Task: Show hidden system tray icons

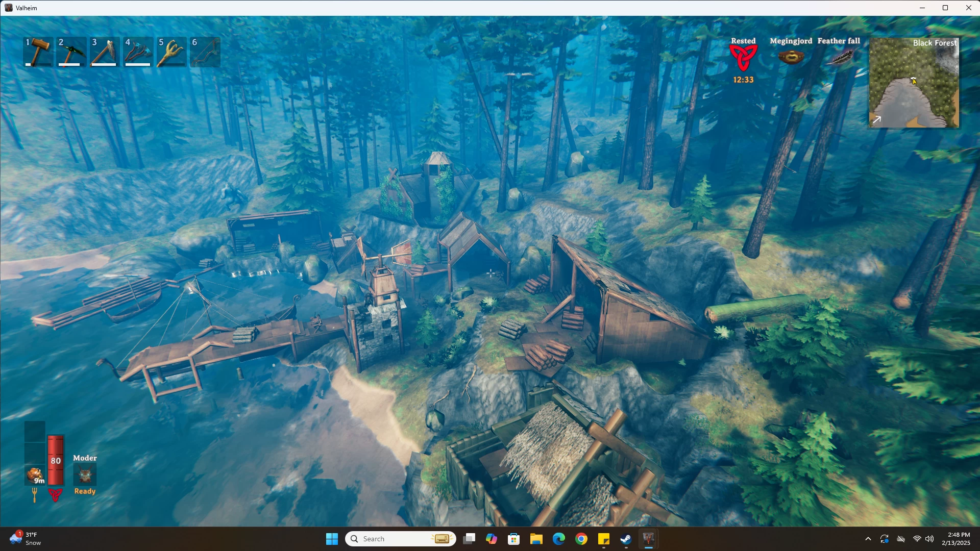Action: [x=868, y=539]
